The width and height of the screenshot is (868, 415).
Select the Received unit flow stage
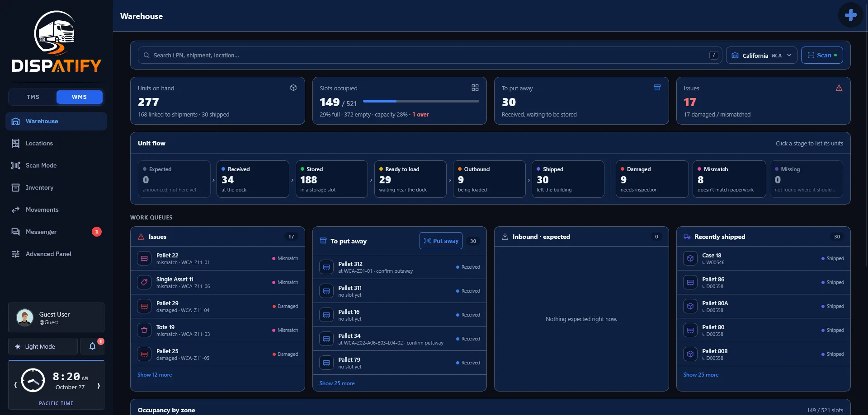click(x=253, y=179)
